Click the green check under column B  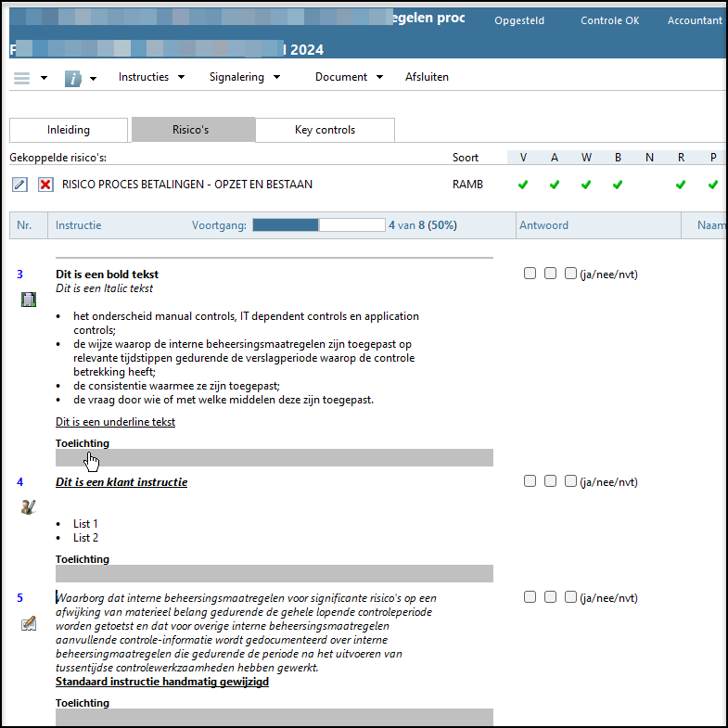(618, 185)
